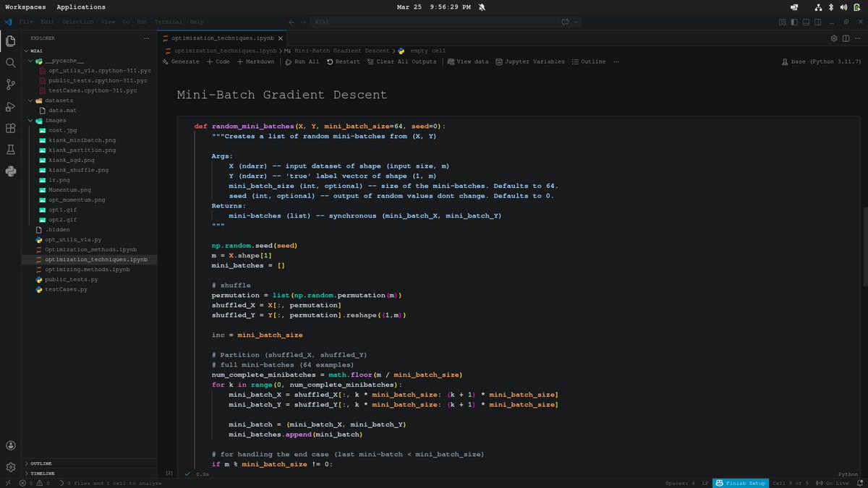This screenshot has width=868, height=488.
Task: Open the command center dropdown arrow
Action: tap(576, 22)
